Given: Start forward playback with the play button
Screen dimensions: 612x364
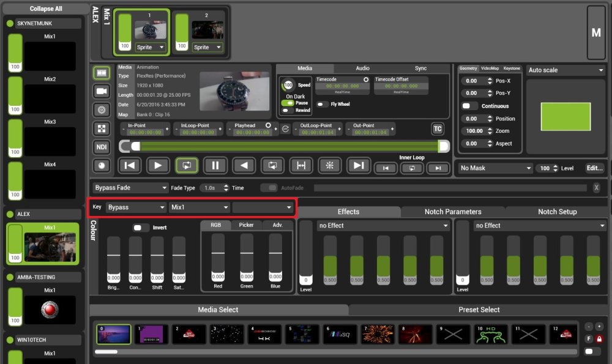Looking at the screenshot, I should coord(158,165).
